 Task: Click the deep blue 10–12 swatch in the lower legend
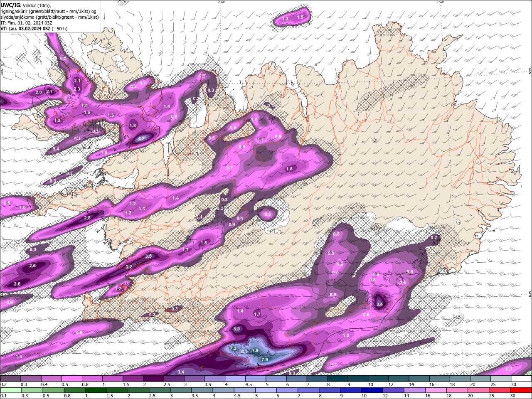(372, 390)
